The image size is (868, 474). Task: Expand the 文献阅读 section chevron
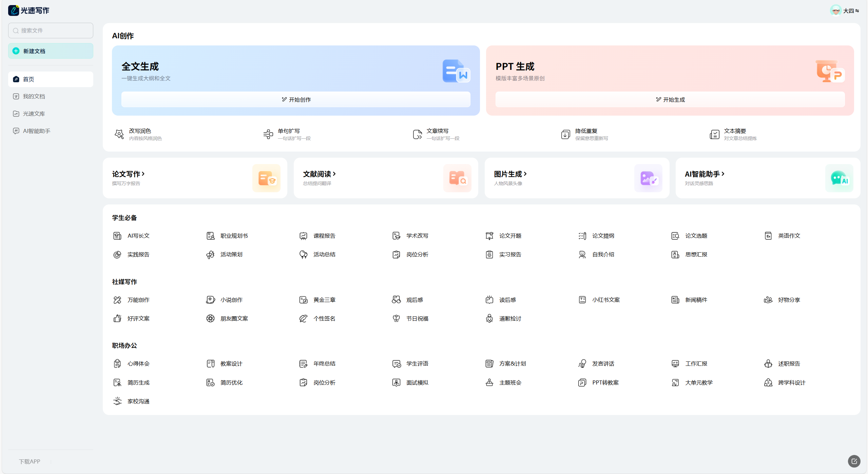click(x=334, y=174)
